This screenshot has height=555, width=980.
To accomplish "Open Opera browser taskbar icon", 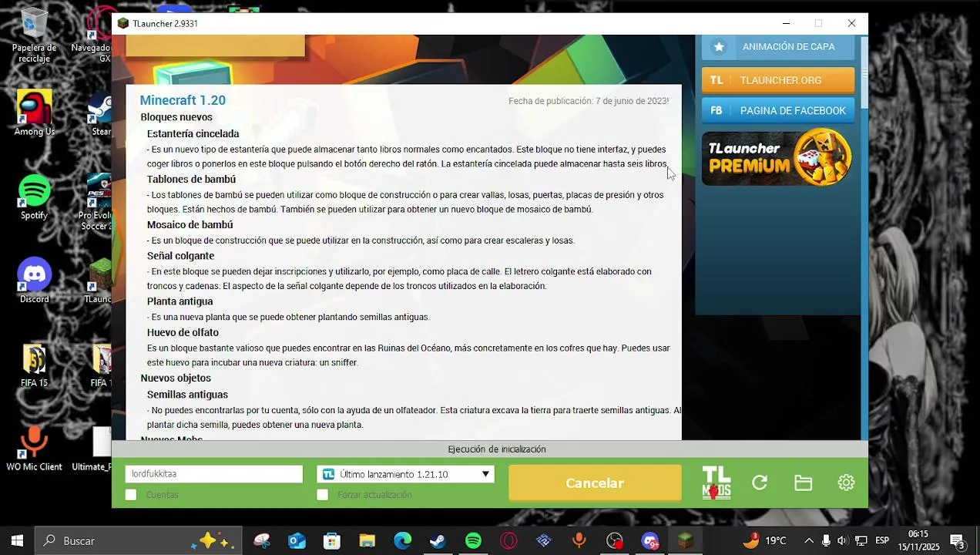I will [508, 541].
